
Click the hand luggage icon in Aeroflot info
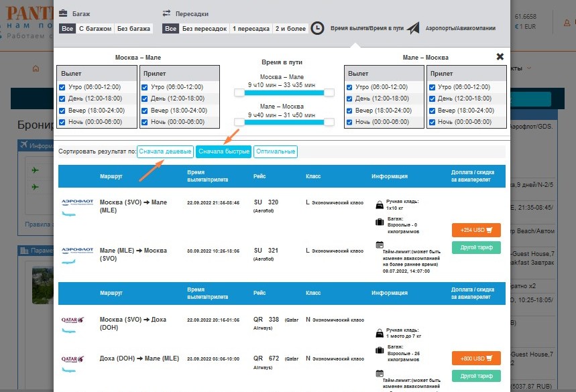(380, 205)
